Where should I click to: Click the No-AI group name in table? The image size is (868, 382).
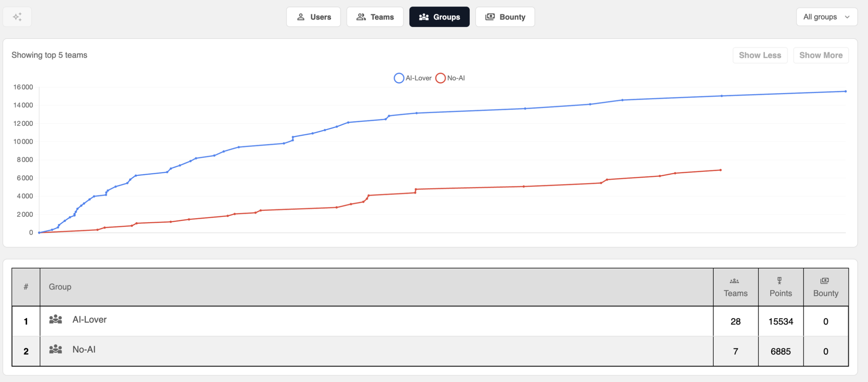(x=84, y=349)
